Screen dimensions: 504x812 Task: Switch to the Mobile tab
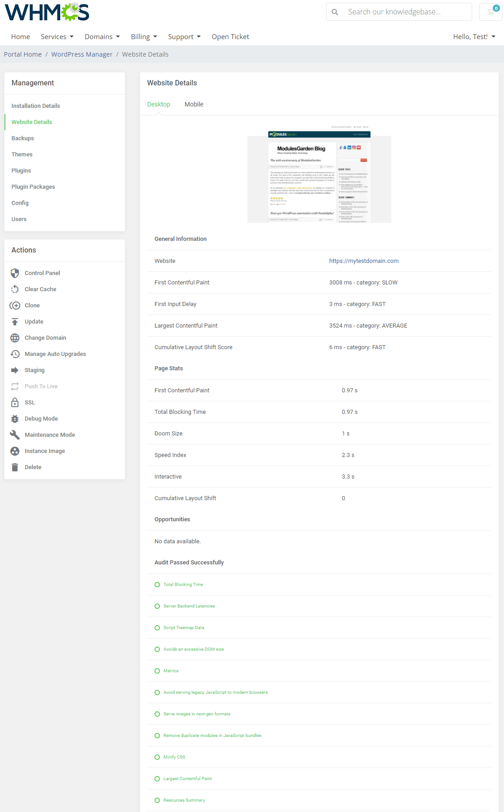[194, 104]
